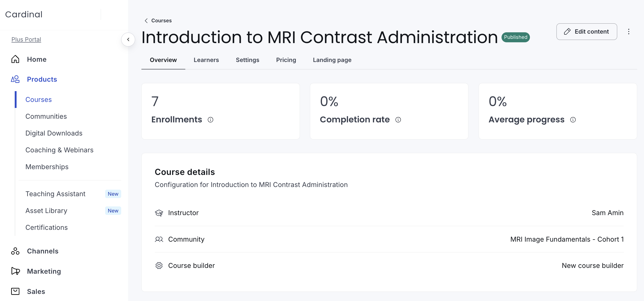Open the Pricing tab
The width and height of the screenshot is (644, 301).
coord(286,60)
